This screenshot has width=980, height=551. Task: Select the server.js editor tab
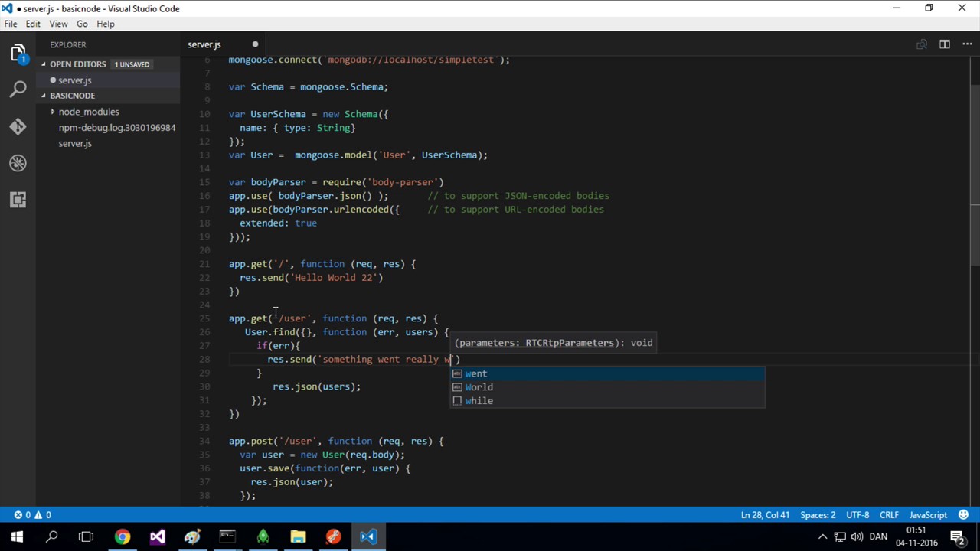pos(224,44)
